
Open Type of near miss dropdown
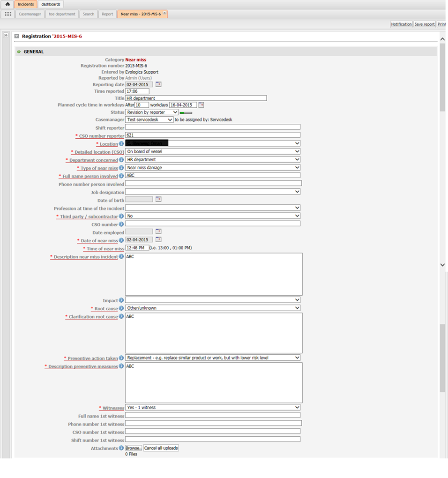[x=213, y=168]
